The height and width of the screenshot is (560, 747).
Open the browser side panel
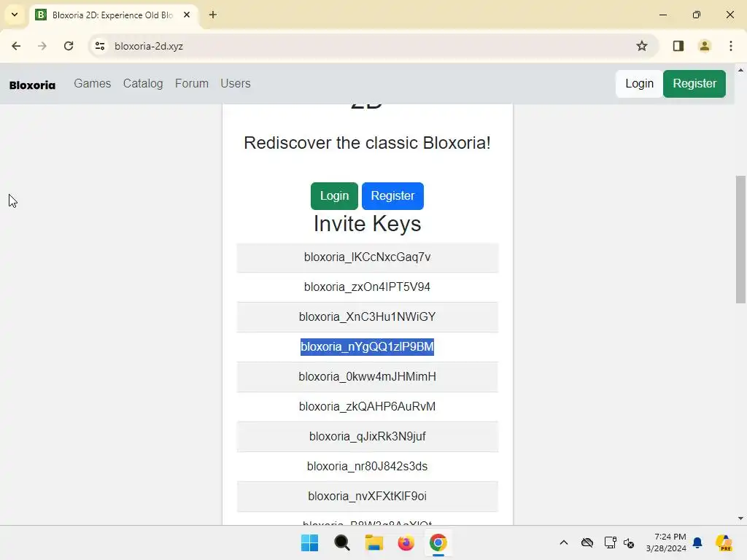678,46
